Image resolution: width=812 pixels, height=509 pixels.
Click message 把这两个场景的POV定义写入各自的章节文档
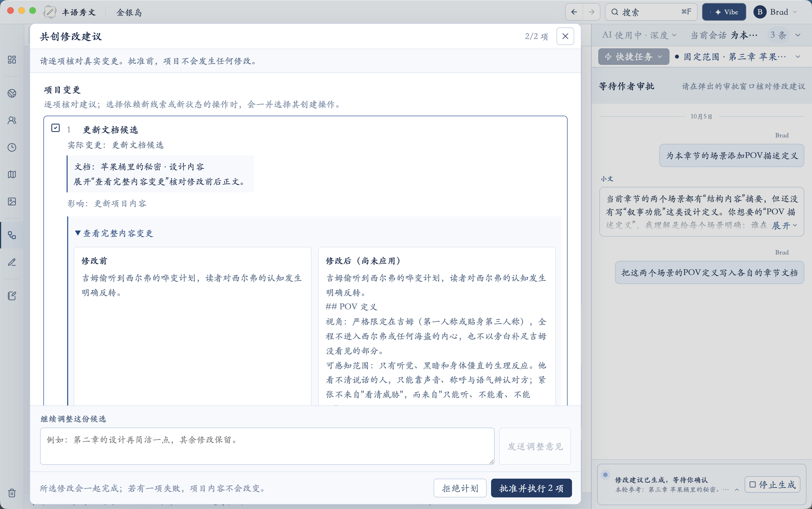[x=710, y=273]
